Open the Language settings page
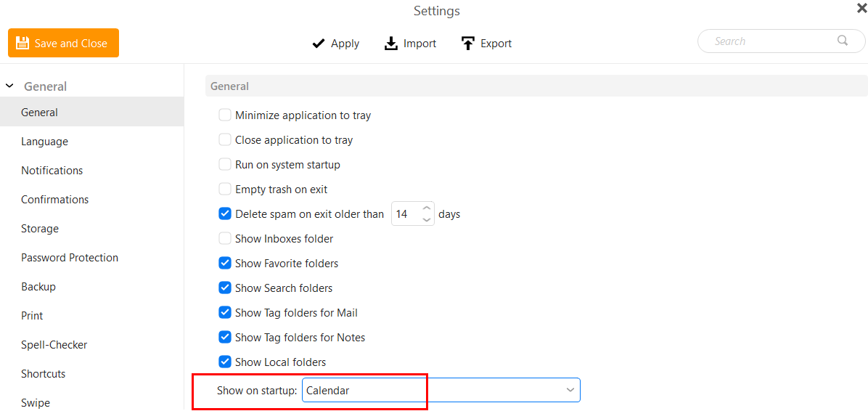Image resolution: width=868 pixels, height=411 pixels. pyautogui.click(x=44, y=142)
